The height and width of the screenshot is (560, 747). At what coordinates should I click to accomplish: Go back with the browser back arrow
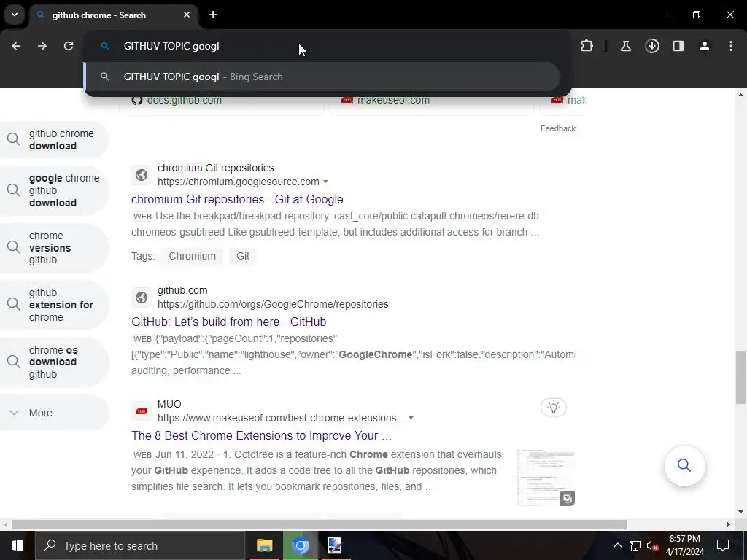[16, 46]
